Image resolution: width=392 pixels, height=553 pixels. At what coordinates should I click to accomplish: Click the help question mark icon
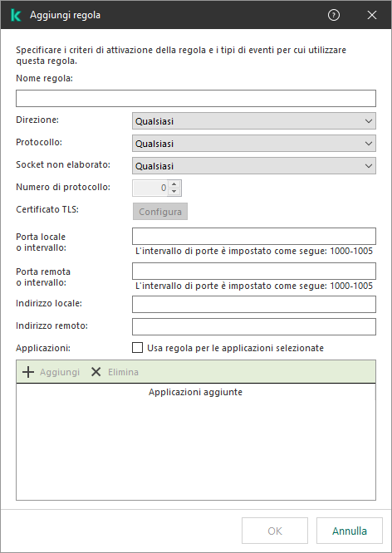[333, 15]
